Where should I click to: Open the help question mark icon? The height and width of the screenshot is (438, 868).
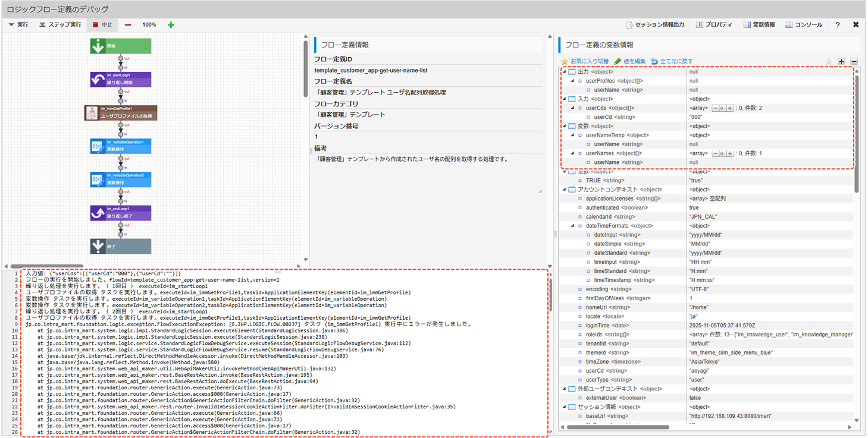(x=838, y=25)
